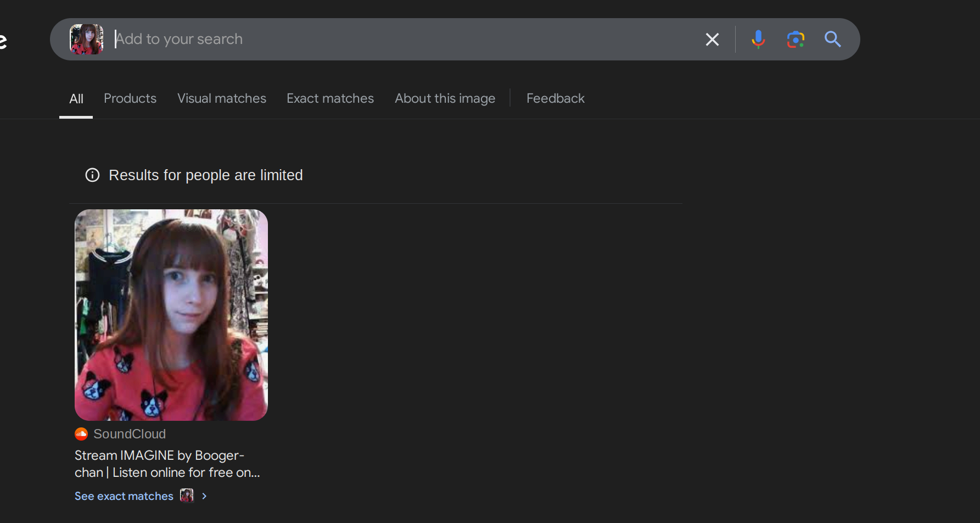The height and width of the screenshot is (523, 980).
Task: Clear the search box with the X icon
Action: (x=712, y=40)
